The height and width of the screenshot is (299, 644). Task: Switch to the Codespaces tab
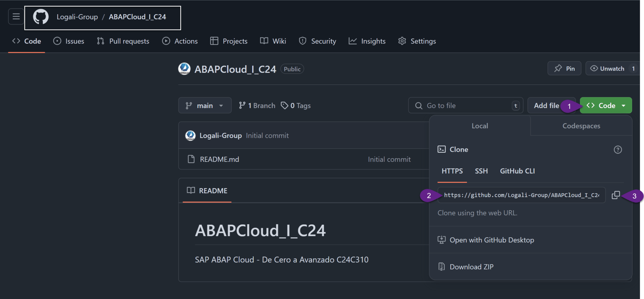[581, 126]
